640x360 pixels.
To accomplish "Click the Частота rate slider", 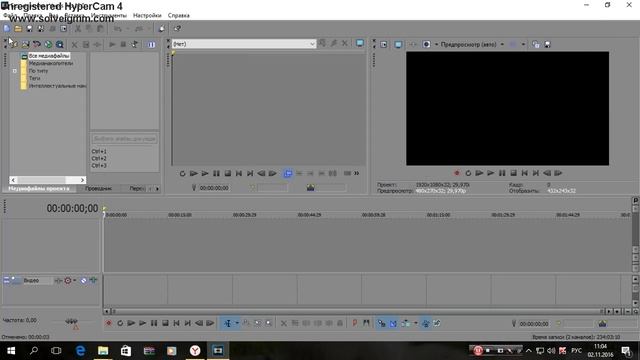I will pyautogui.click(x=71, y=321).
